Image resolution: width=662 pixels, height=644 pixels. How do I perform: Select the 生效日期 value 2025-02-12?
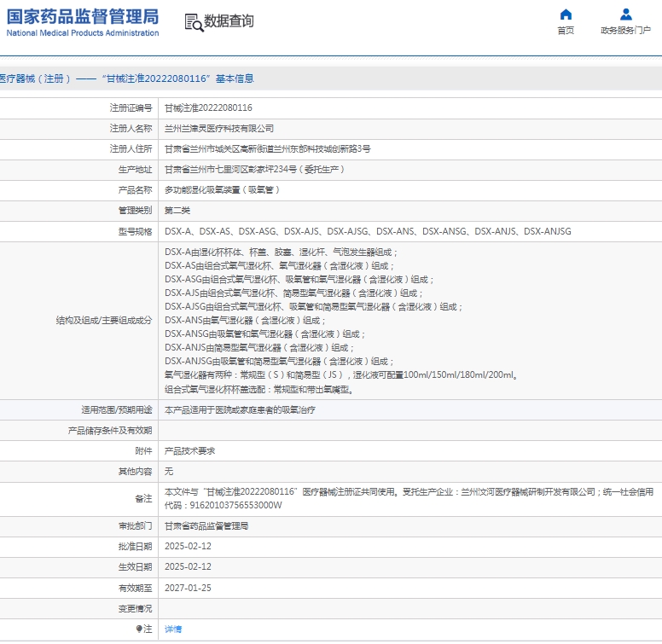click(x=188, y=566)
